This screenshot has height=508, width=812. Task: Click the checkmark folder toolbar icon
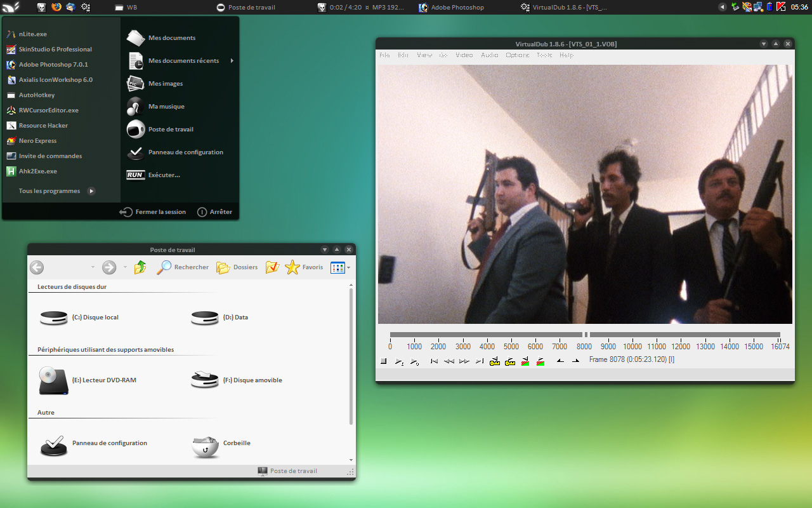[x=272, y=267]
